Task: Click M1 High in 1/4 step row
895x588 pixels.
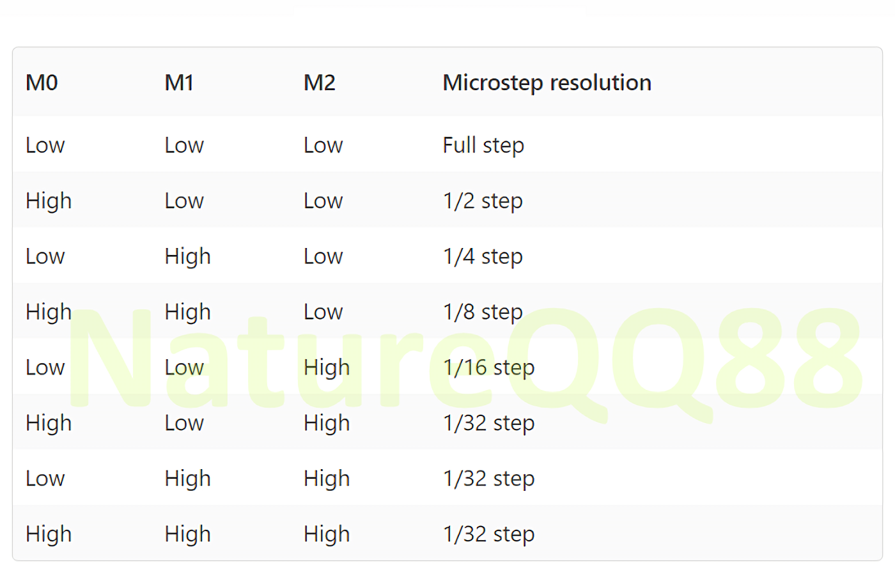Action: click(187, 256)
